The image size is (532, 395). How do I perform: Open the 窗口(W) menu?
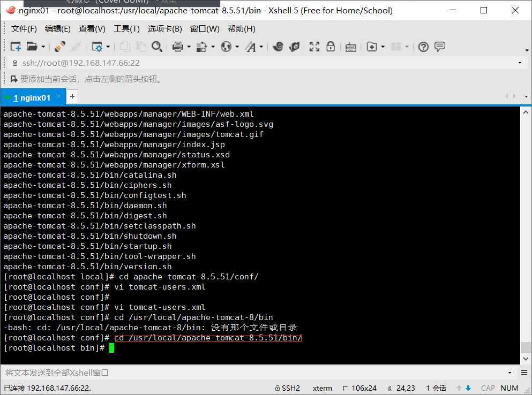(x=205, y=29)
